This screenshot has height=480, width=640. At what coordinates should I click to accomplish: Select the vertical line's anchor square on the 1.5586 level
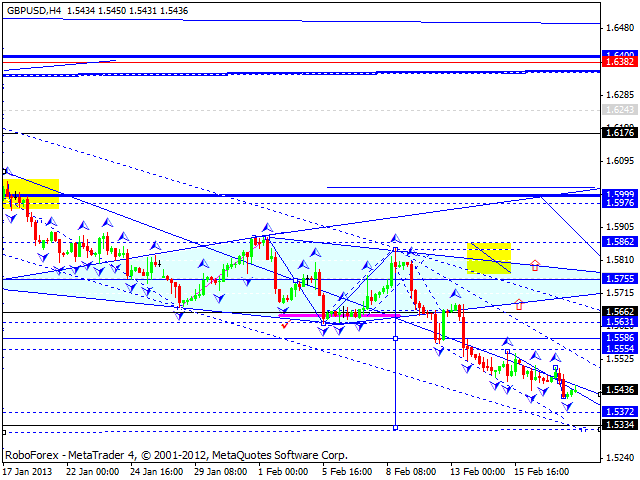(395, 338)
